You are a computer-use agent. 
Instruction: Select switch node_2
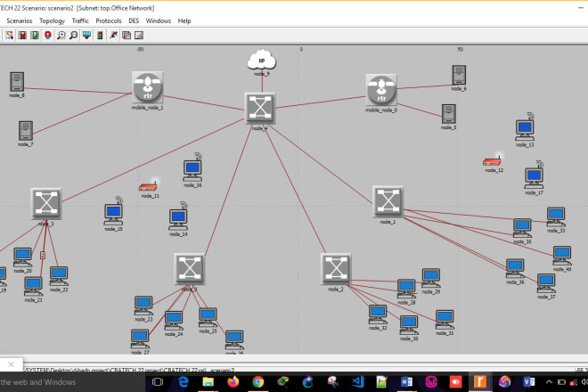coord(337,269)
